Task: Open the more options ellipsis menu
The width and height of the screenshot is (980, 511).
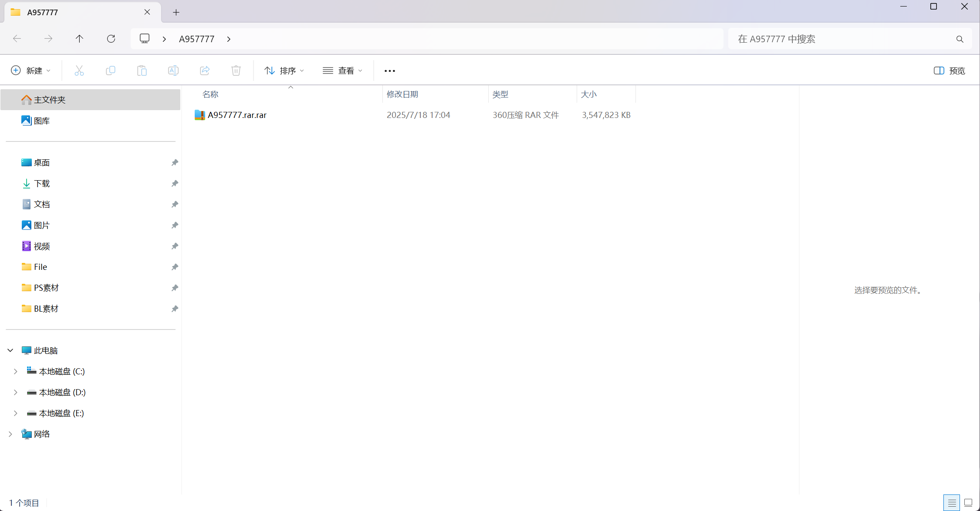Action: 390,71
